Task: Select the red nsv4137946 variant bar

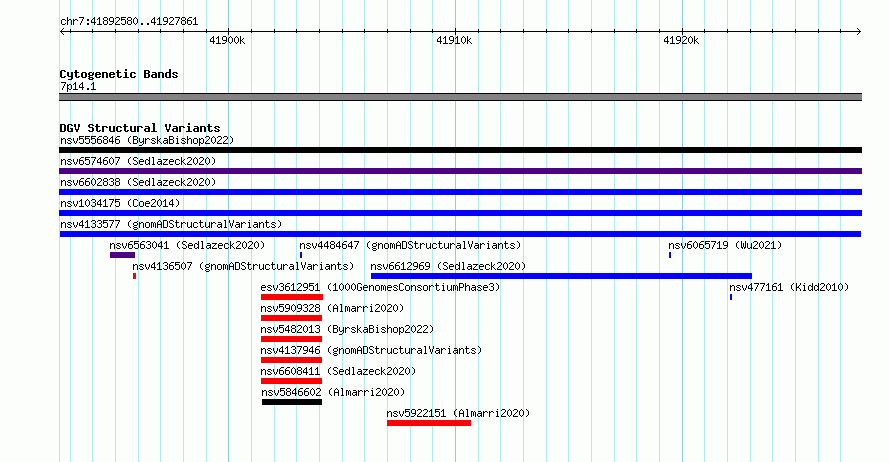Action: point(291,360)
